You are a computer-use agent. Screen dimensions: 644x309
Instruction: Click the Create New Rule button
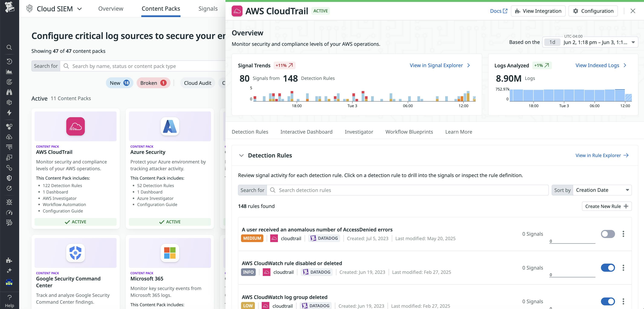[x=606, y=206]
